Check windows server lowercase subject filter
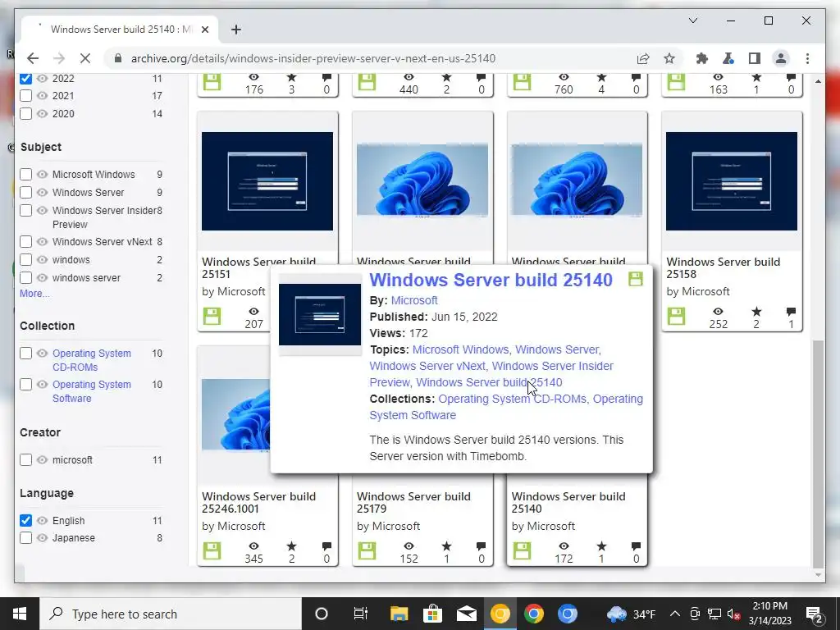The height and width of the screenshot is (630, 840). point(25,277)
